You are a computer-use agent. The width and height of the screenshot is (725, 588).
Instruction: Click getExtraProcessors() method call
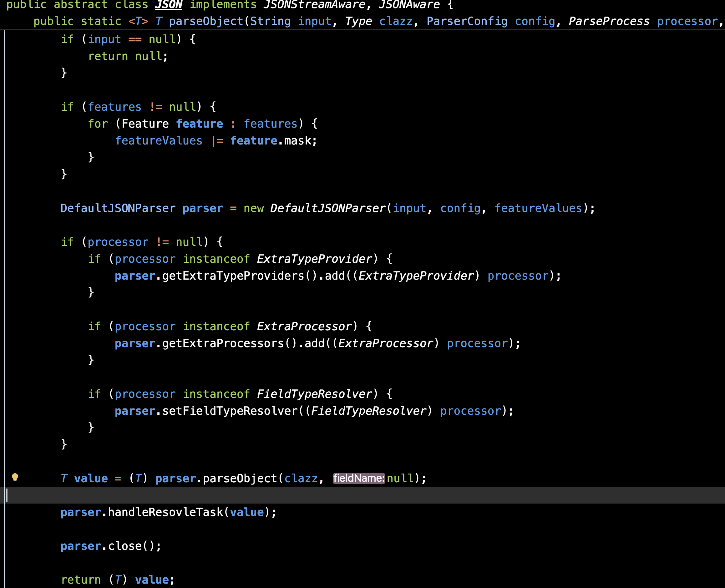click(230, 343)
